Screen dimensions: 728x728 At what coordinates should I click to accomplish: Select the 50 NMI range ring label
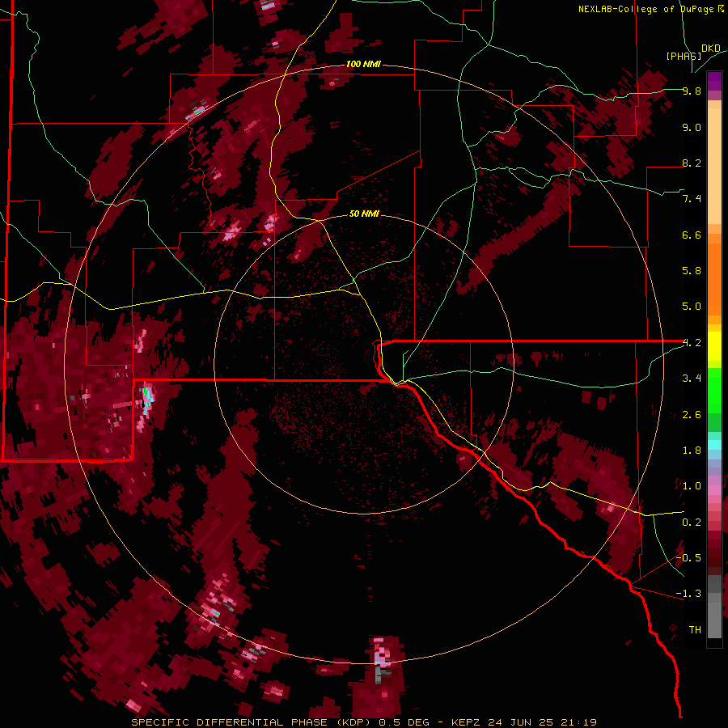tap(364, 214)
